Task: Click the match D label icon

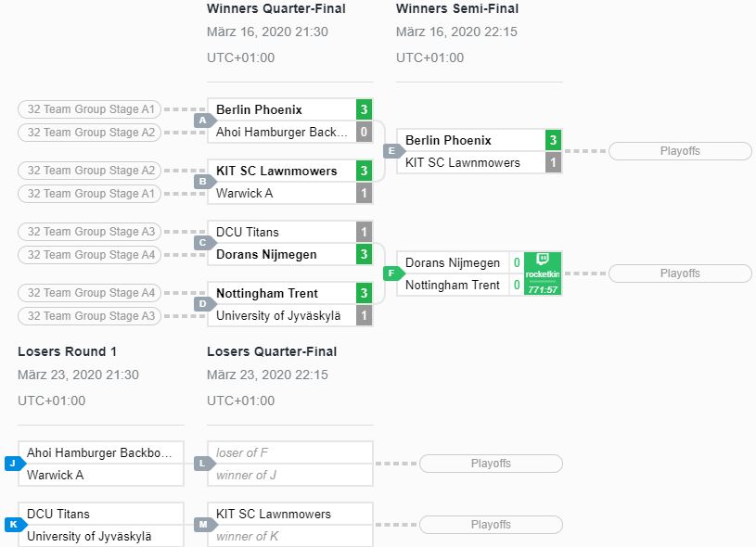Action: 202,304
